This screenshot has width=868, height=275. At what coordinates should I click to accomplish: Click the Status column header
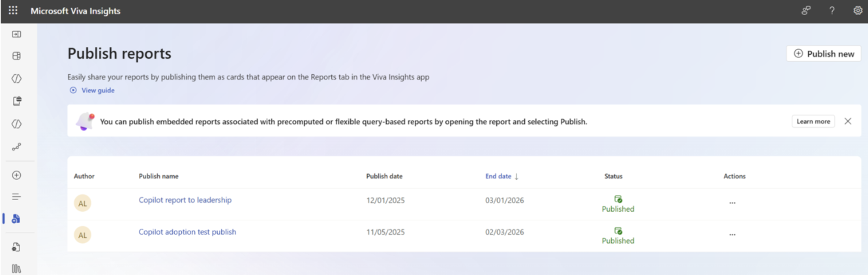click(x=613, y=176)
